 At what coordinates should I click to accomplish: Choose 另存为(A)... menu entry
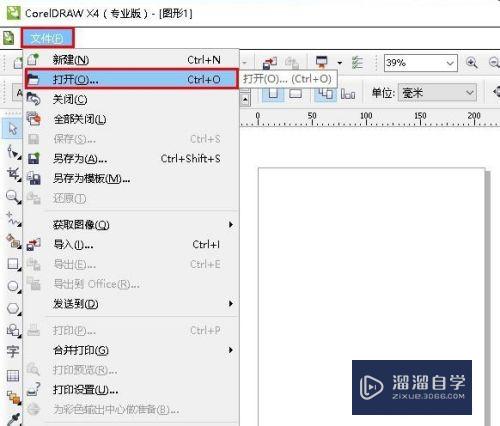pos(131,158)
